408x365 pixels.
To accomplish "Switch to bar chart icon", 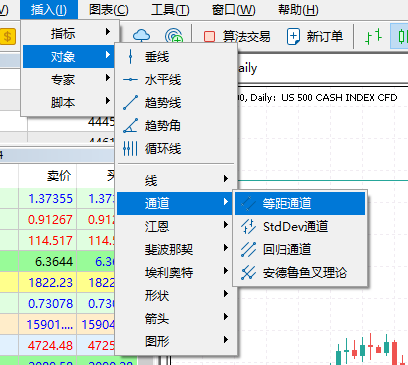I will [373, 36].
